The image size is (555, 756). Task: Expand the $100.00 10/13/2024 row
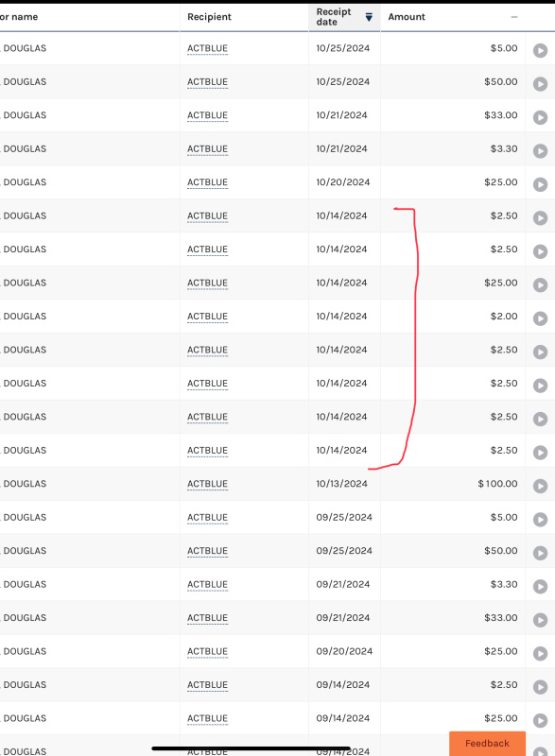(x=540, y=486)
